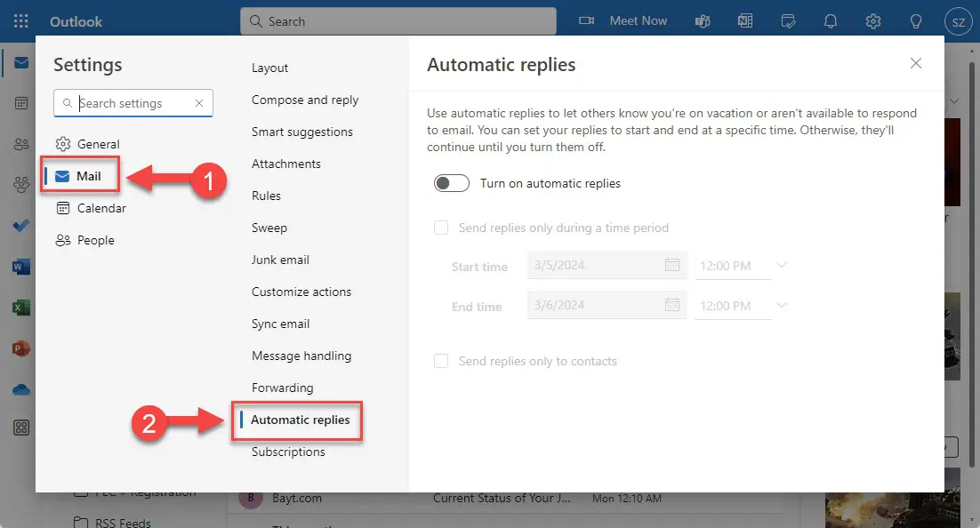Launch Word from the app rail
This screenshot has width=980, height=528.
(x=21, y=267)
